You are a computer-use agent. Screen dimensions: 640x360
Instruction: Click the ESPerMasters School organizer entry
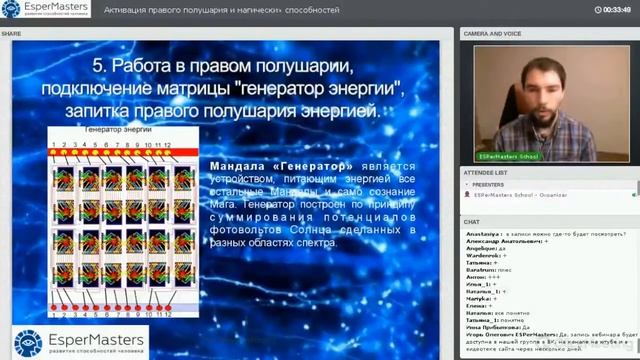(520, 195)
